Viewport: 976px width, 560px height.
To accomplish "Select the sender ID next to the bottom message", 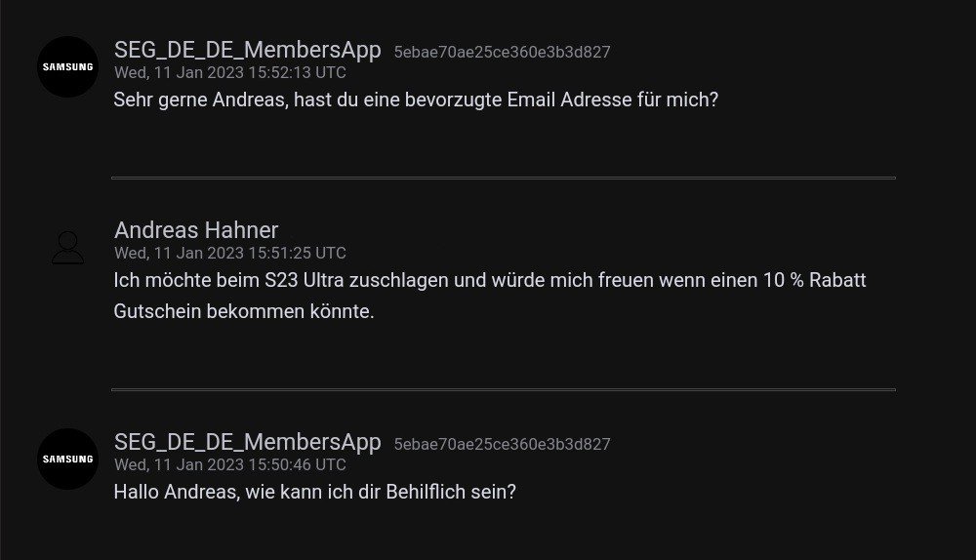I will (x=502, y=445).
